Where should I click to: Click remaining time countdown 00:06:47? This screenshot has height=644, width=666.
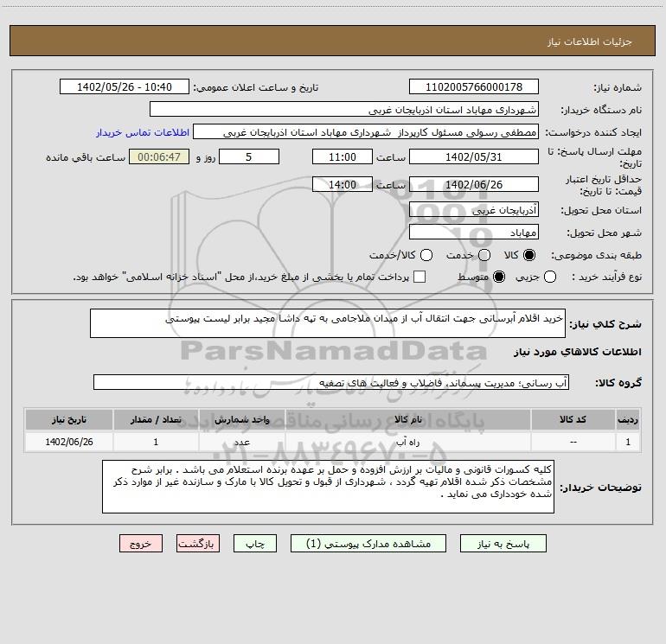point(159,156)
